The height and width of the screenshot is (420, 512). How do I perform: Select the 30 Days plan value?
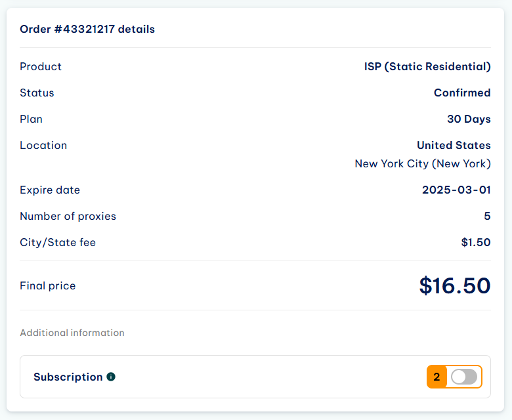pyautogui.click(x=469, y=119)
